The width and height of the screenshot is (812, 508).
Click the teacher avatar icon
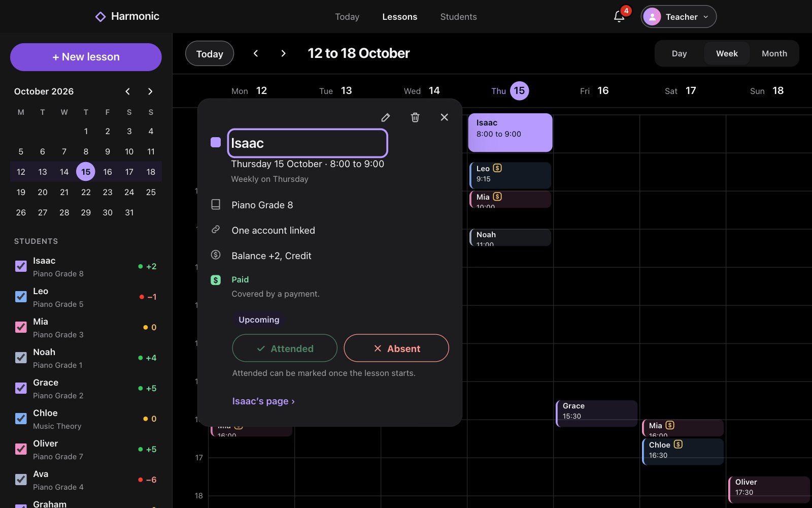click(652, 17)
